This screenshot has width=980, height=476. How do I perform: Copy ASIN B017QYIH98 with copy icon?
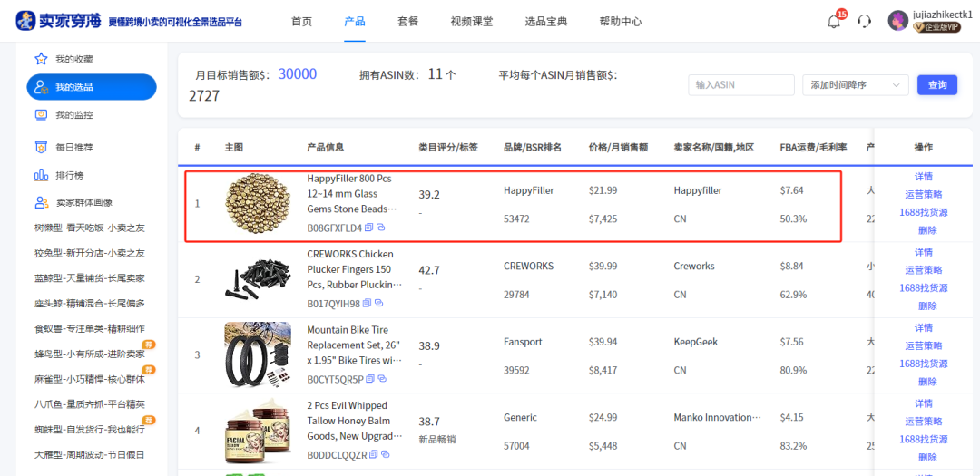pos(367,303)
